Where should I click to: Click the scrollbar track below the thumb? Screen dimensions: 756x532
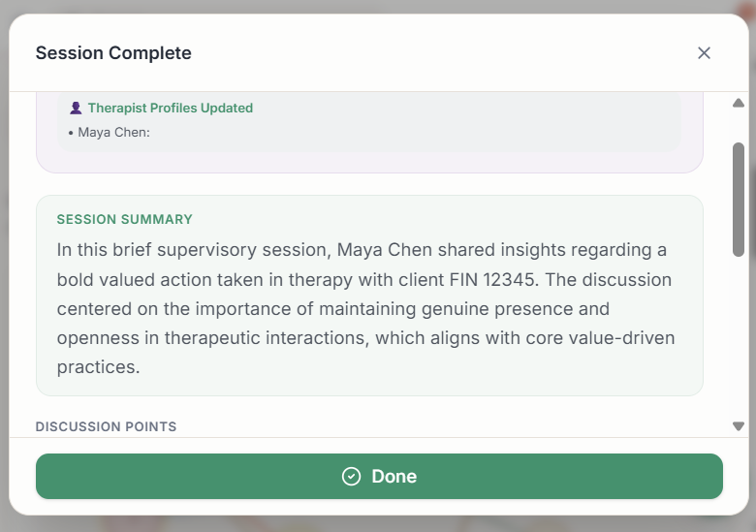pyautogui.click(x=739, y=339)
